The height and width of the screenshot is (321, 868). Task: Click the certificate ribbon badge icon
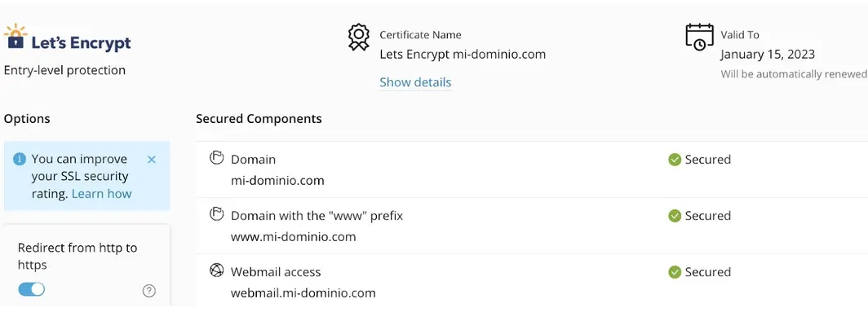coord(359,37)
